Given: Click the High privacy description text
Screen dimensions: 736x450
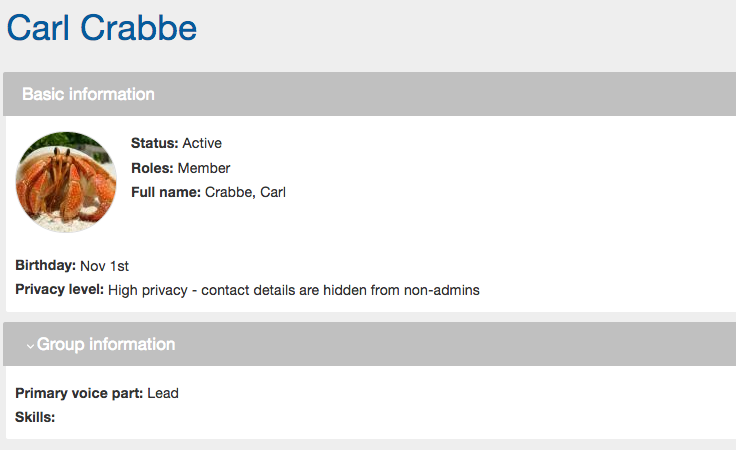Looking at the screenshot, I should [x=294, y=290].
